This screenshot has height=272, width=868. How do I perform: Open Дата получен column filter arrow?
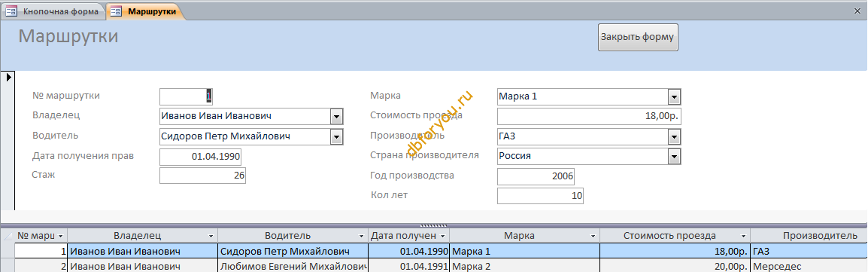[442, 236]
